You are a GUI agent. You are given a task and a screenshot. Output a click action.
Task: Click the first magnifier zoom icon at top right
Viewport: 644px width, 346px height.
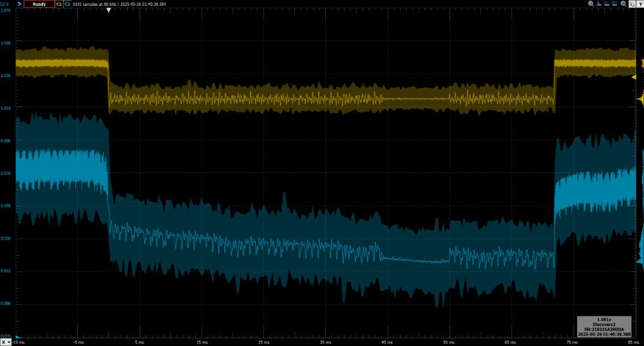pyautogui.click(x=591, y=4)
